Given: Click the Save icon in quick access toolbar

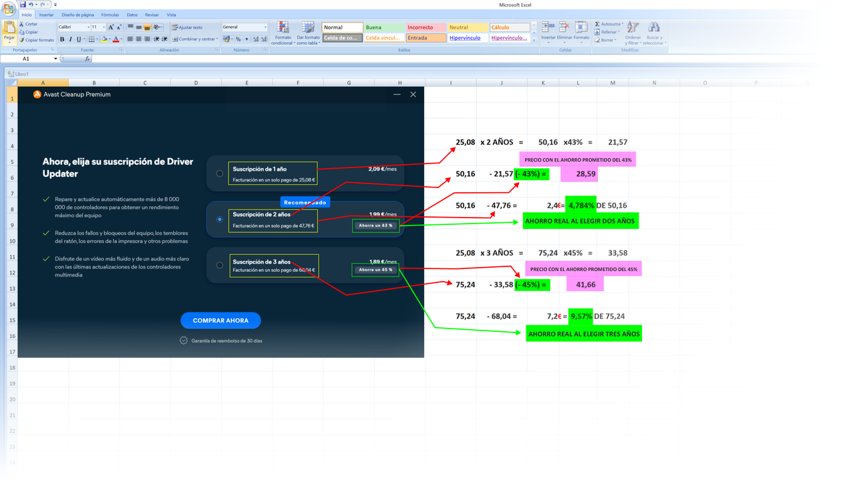Looking at the screenshot, I should coord(23,4).
